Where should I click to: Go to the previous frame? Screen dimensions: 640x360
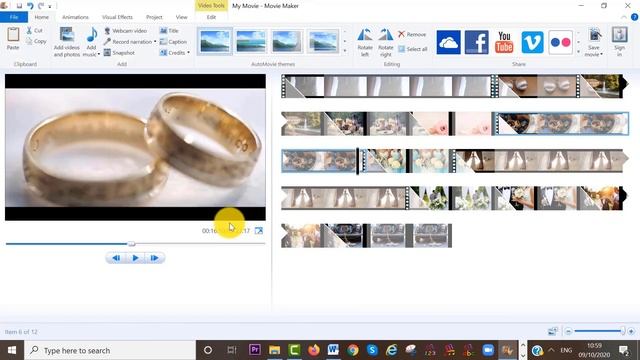[x=116, y=258]
